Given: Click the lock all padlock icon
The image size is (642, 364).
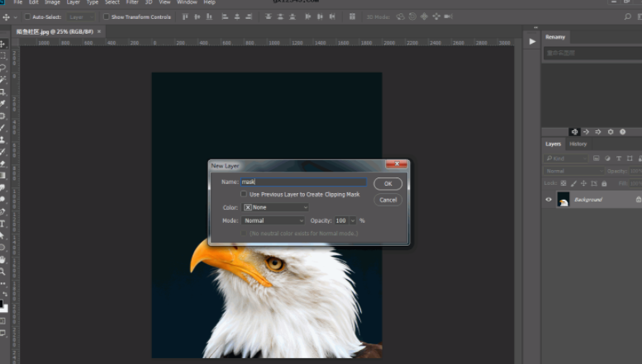Looking at the screenshot, I should 604,183.
